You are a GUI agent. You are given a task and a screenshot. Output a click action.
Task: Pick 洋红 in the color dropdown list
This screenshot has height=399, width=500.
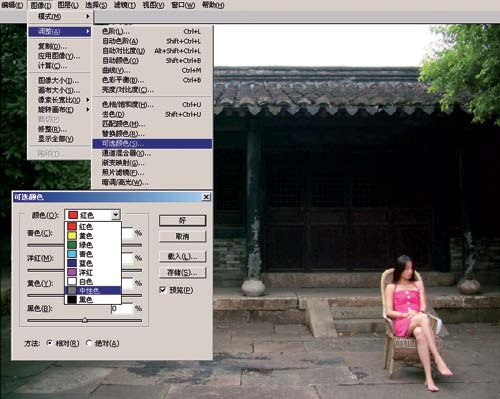click(93, 272)
